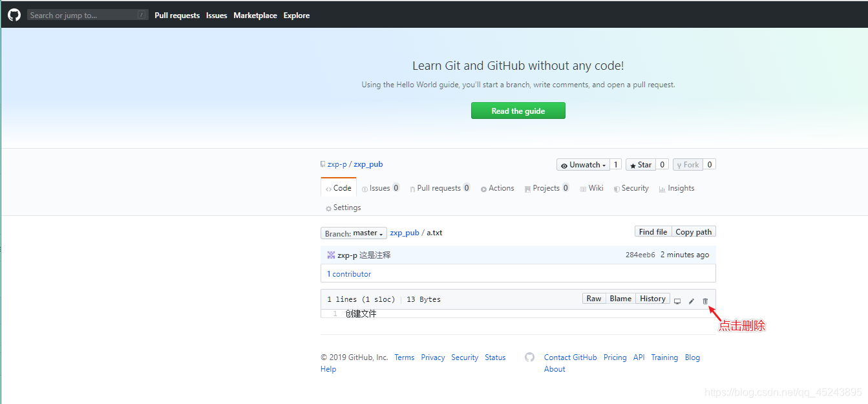Click the footer GitHub mark icon

[x=529, y=357]
